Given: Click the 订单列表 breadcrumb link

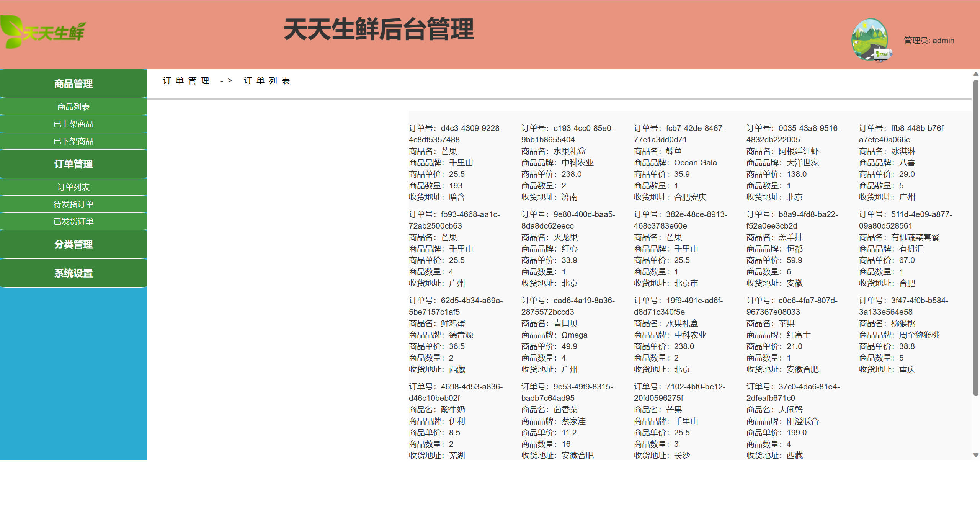Looking at the screenshot, I should pos(267,81).
